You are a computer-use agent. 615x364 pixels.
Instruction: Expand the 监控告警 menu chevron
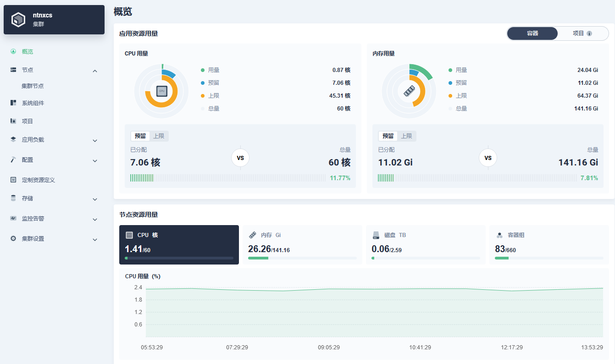point(95,219)
